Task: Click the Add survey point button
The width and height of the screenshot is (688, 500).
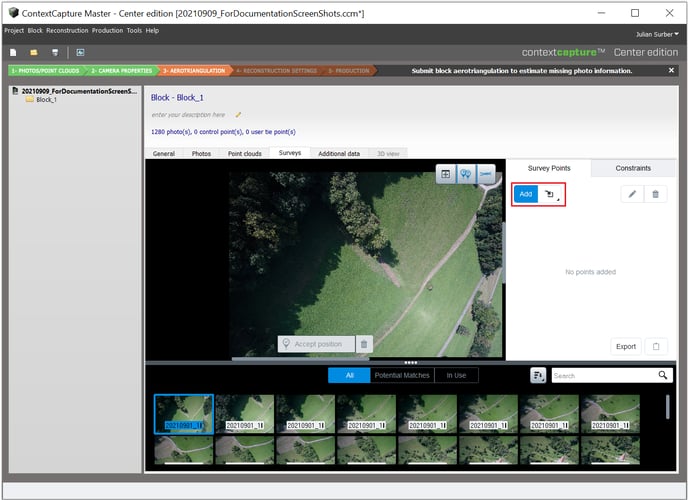Action: (526, 194)
